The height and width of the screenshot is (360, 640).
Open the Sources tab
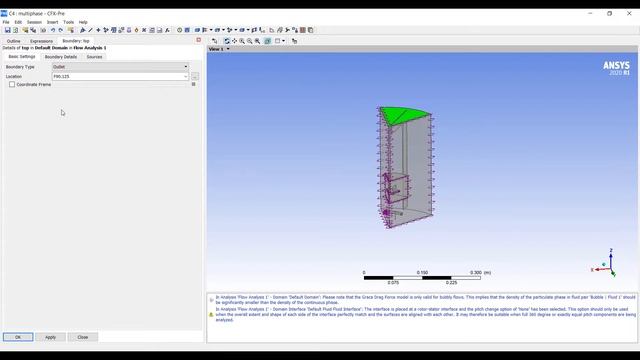pos(94,57)
